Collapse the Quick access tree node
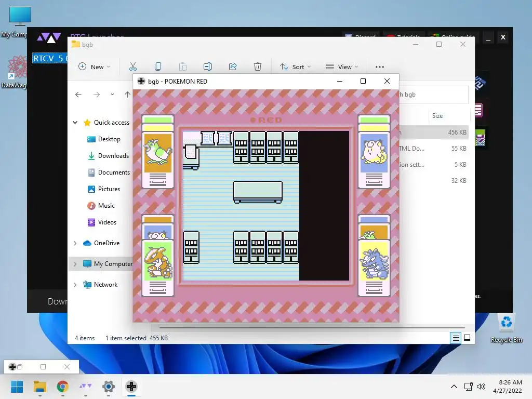Screen dimensions: 532x399 (x=75, y=123)
